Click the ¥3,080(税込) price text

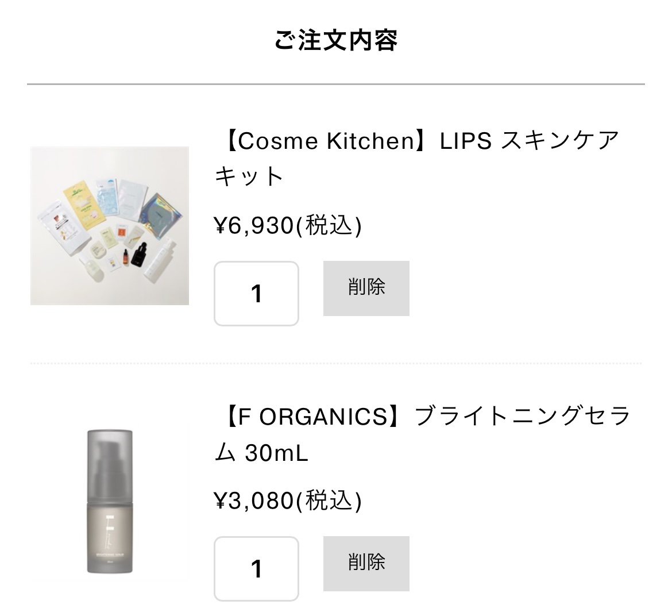click(x=288, y=501)
